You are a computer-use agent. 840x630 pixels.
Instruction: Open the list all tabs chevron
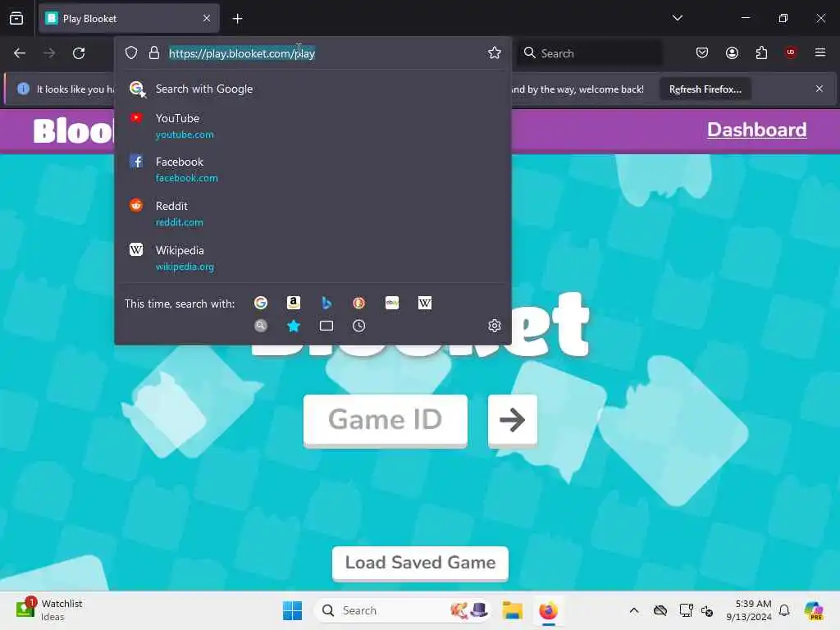(677, 18)
